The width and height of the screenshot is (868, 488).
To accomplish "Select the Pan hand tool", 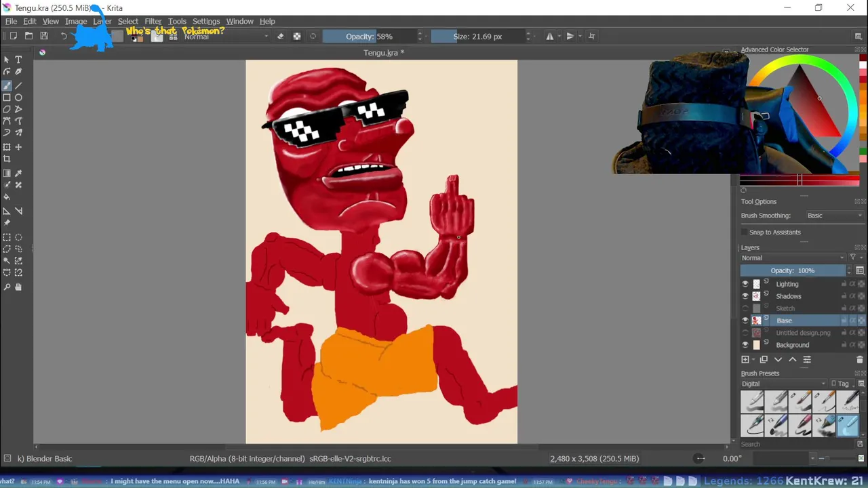I will tap(18, 287).
